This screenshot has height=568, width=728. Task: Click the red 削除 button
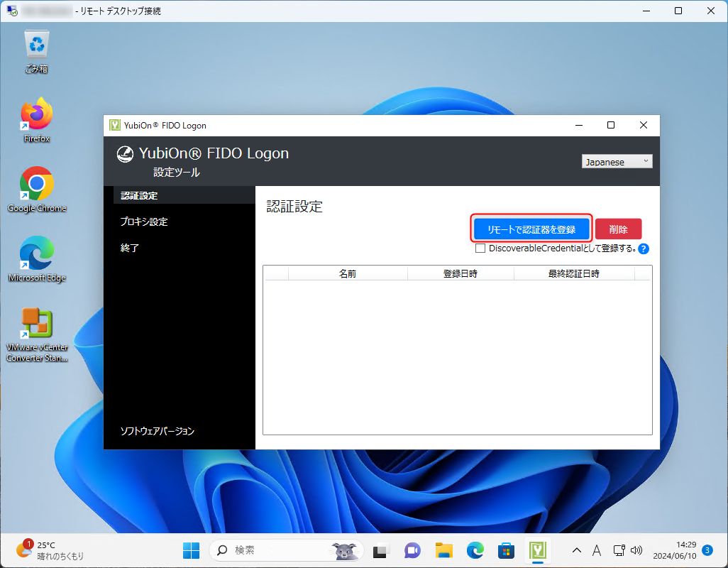[x=619, y=229]
